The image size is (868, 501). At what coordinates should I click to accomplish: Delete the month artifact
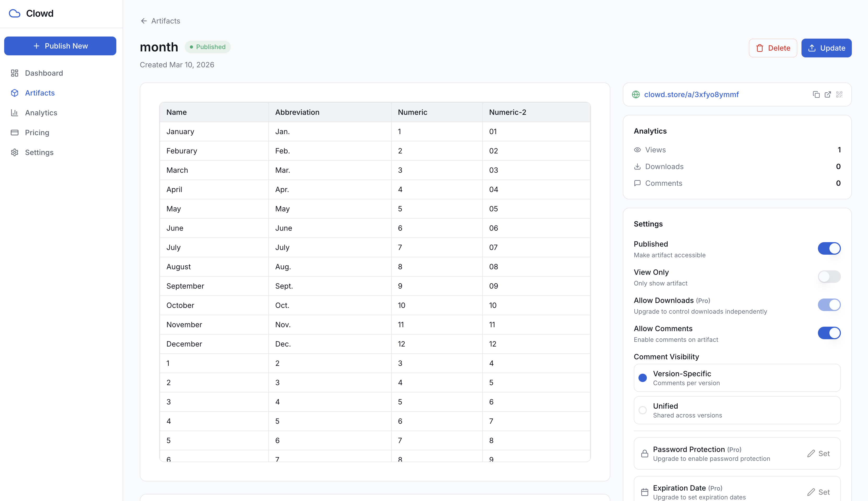point(773,48)
